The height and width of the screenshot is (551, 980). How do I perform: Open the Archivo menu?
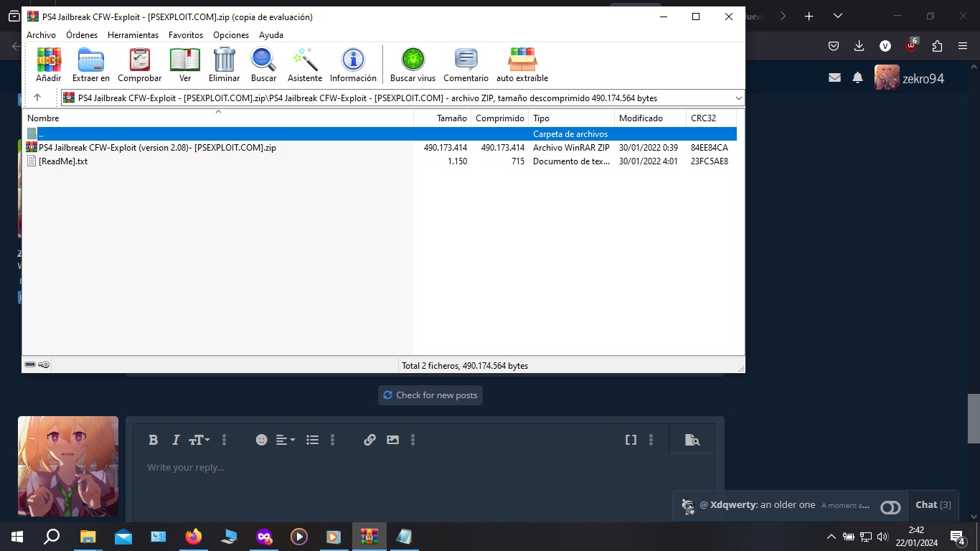41,34
